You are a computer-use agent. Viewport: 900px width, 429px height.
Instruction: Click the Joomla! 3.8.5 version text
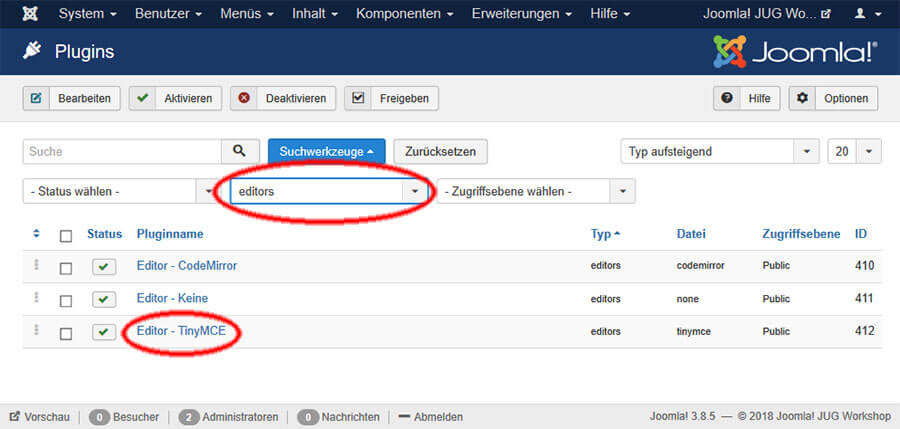click(683, 416)
